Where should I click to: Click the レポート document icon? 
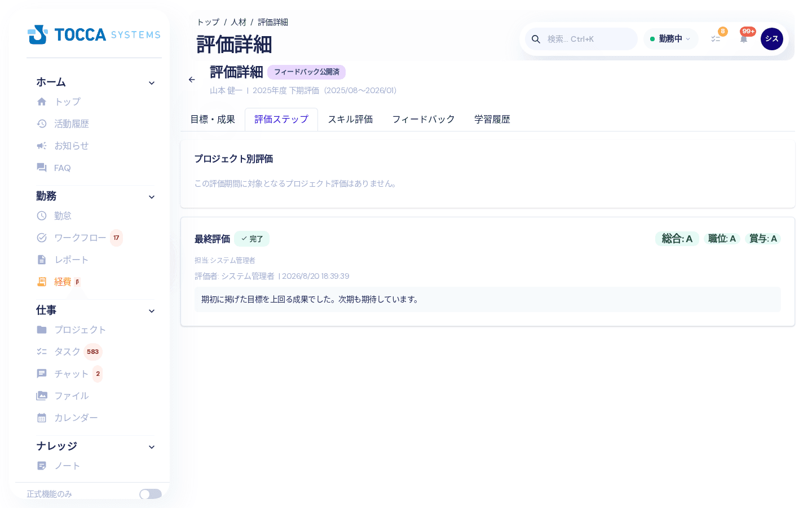[42, 260]
